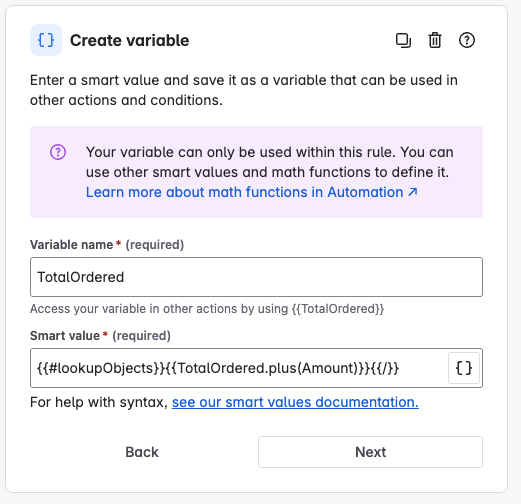Click the 'For help with syntax' text
The height and width of the screenshot is (504, 521).
point(99,402)
